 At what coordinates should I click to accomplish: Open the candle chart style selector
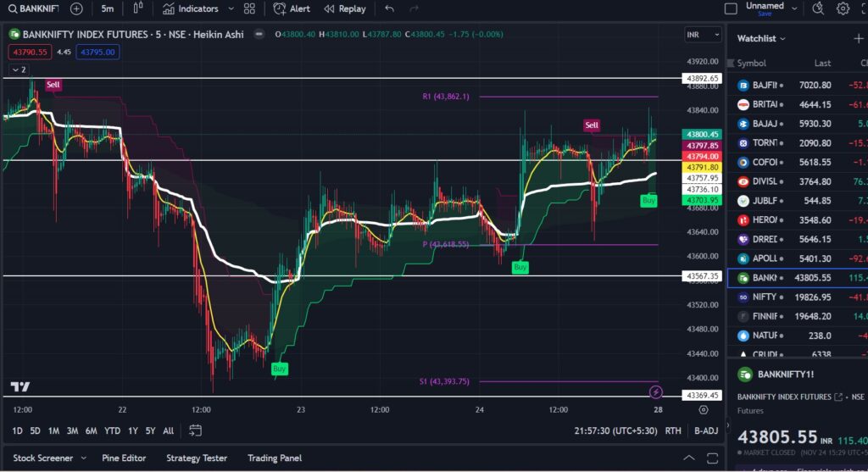point(138,8)
